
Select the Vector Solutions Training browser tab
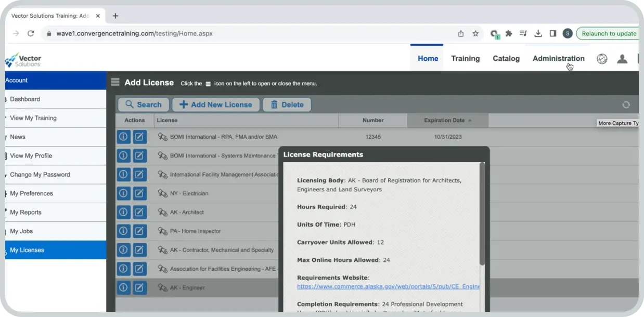click(x=55, y=16)
